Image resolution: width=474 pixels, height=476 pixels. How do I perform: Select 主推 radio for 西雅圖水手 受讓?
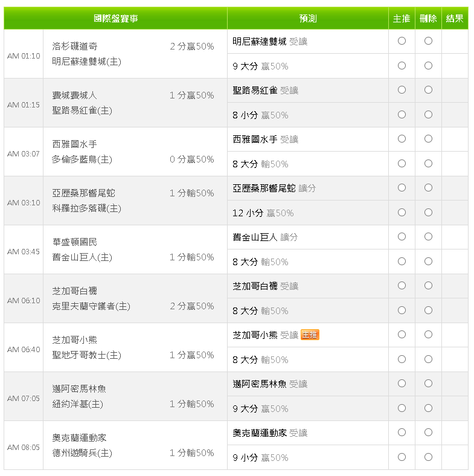tap(402, 139)
